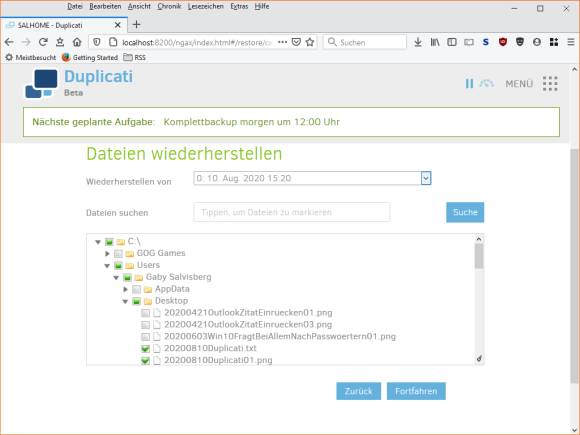This screenshot has width=580, height=435.
Task: Toggle the sidebar view icon
Action: click(x=452, y=42)
